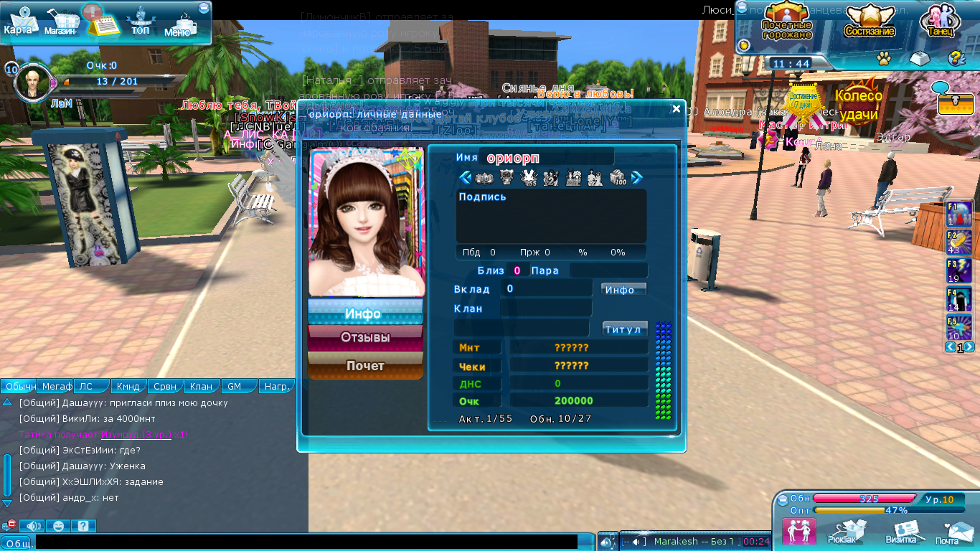980x551 pixels.
Task: Click the keyboard key icon
Action: 920,58
